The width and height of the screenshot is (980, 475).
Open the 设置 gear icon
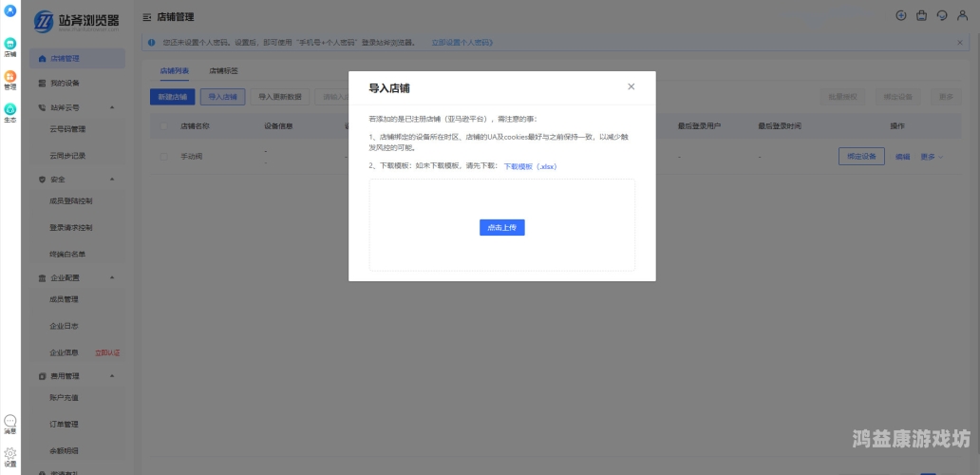(10, 458)
